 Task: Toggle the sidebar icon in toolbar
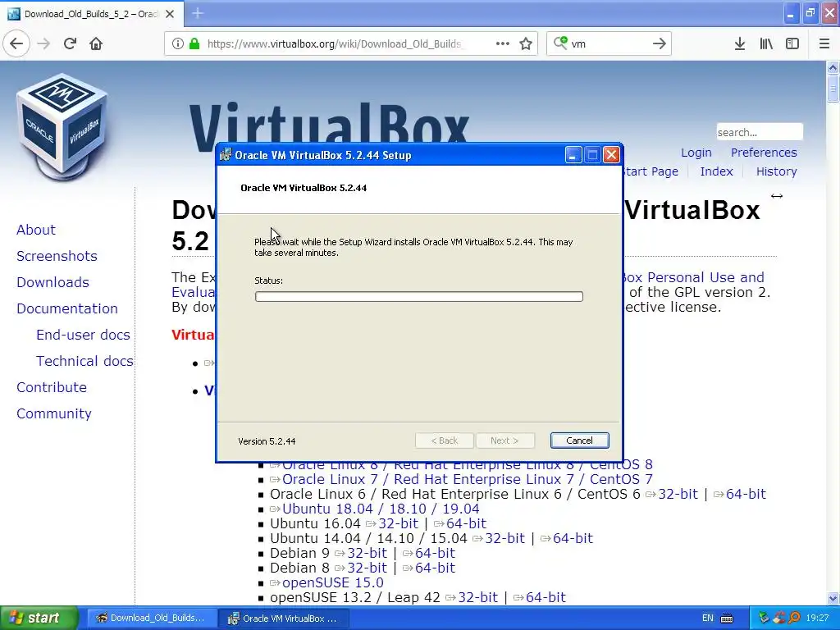pos(792,43)
